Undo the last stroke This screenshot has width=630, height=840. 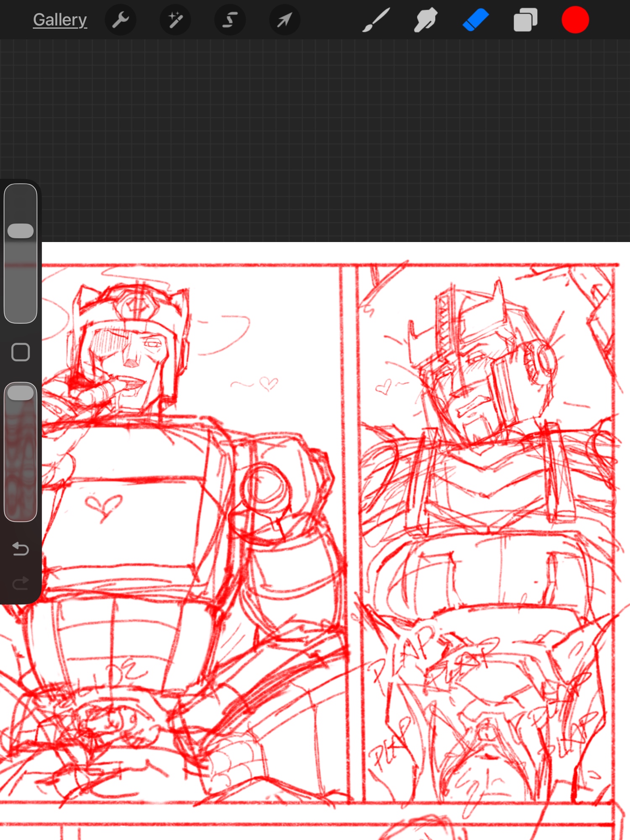(x=21, y=549)
